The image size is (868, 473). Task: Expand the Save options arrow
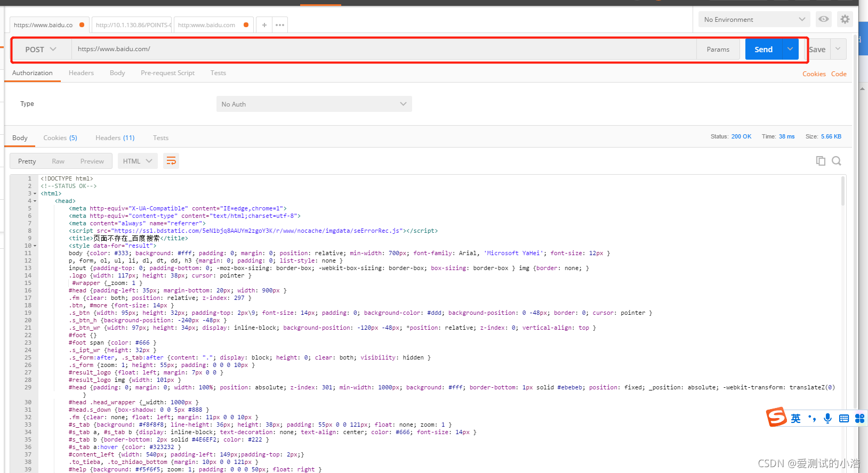(x=838, y=49)
